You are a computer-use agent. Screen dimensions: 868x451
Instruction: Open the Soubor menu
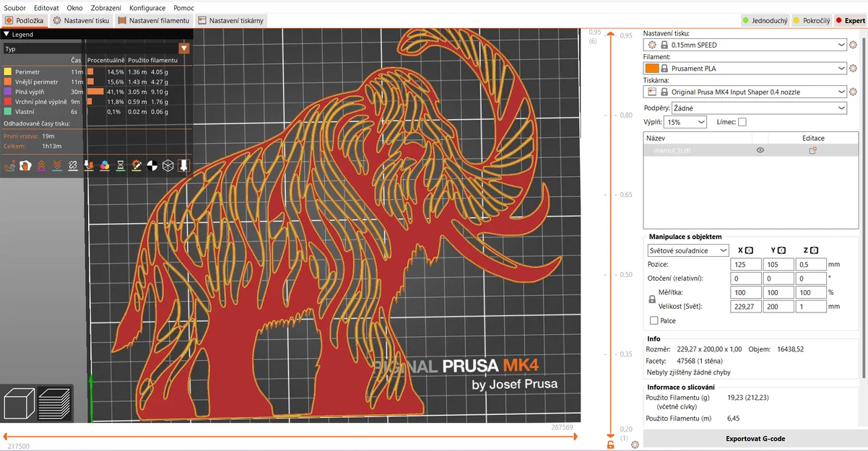click(x=15, y=8)
